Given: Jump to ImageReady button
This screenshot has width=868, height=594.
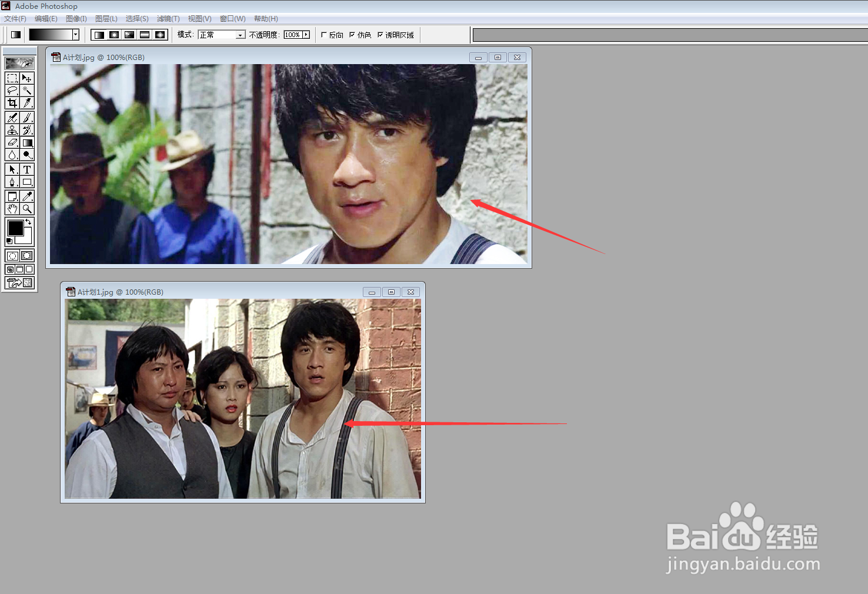Looking at the screenshot, I should tap(19, 283).
